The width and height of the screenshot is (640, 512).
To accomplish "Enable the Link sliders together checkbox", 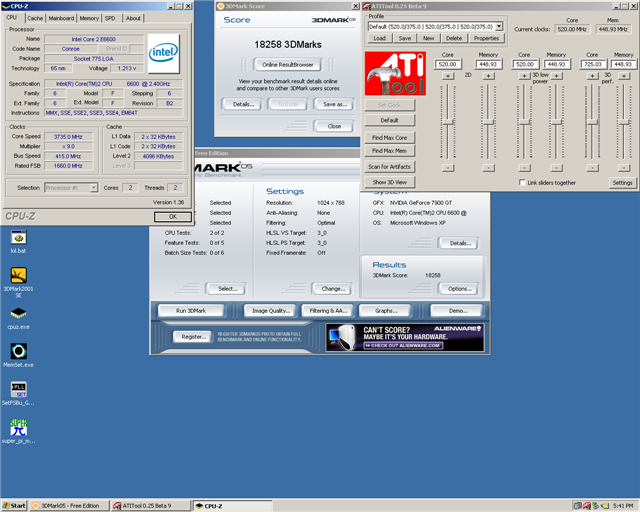I will pyautogui.click(x=522, y=183).
